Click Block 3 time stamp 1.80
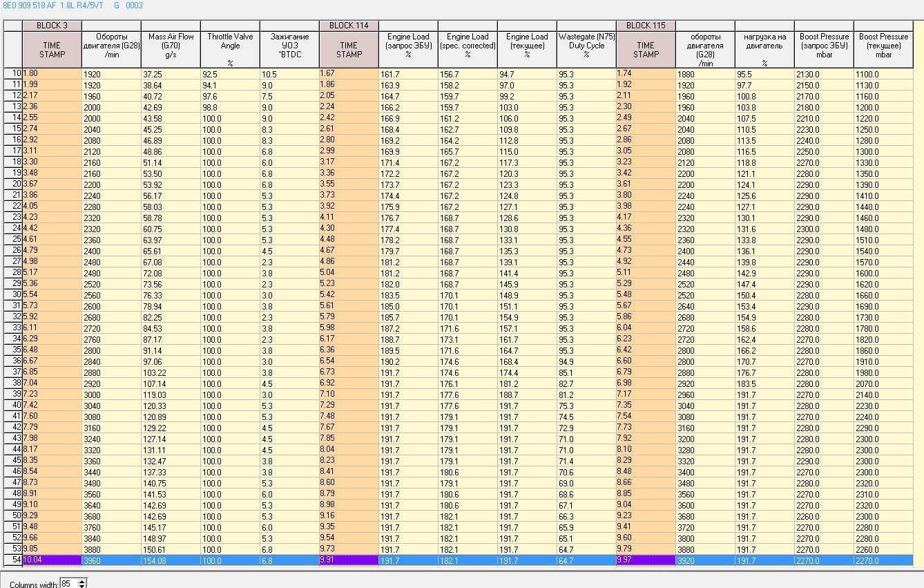 pos(52,73)
